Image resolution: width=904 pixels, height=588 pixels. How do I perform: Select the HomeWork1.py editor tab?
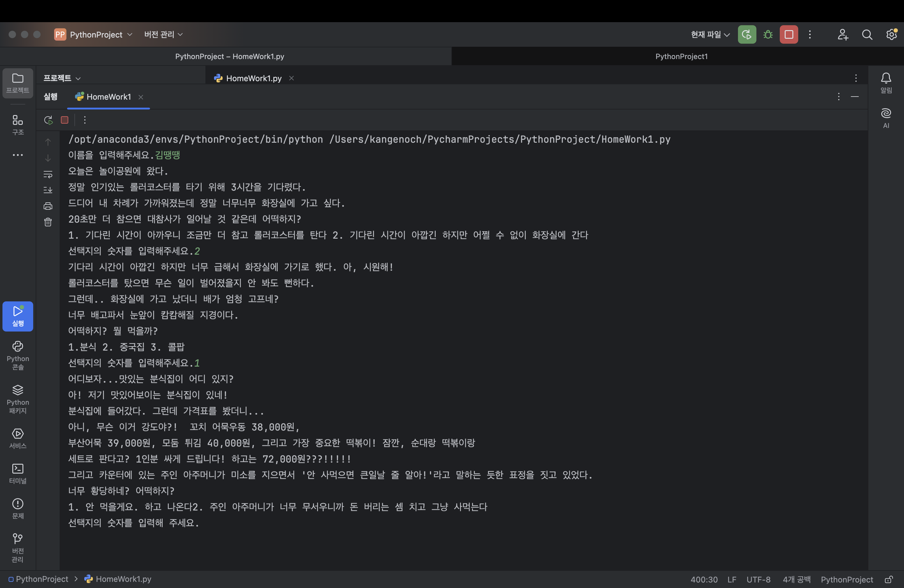(x=253, y=78)
